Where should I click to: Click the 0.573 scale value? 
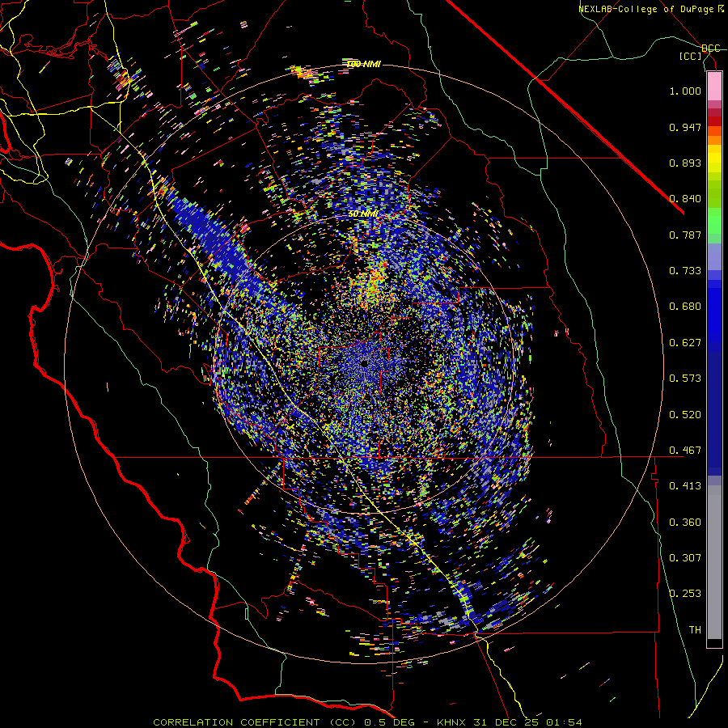685,379
